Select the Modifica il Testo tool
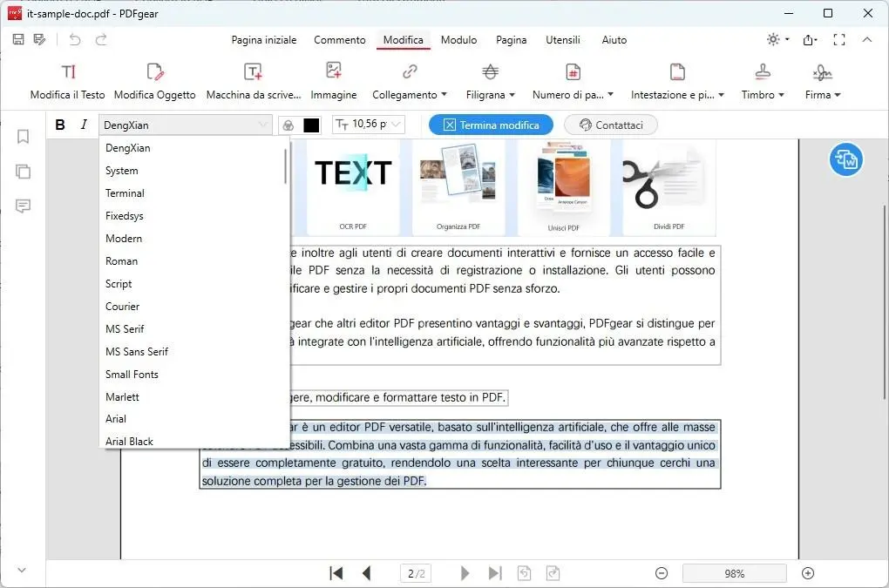Viewport: 889px width, 588px height. (x=67, y=82)
